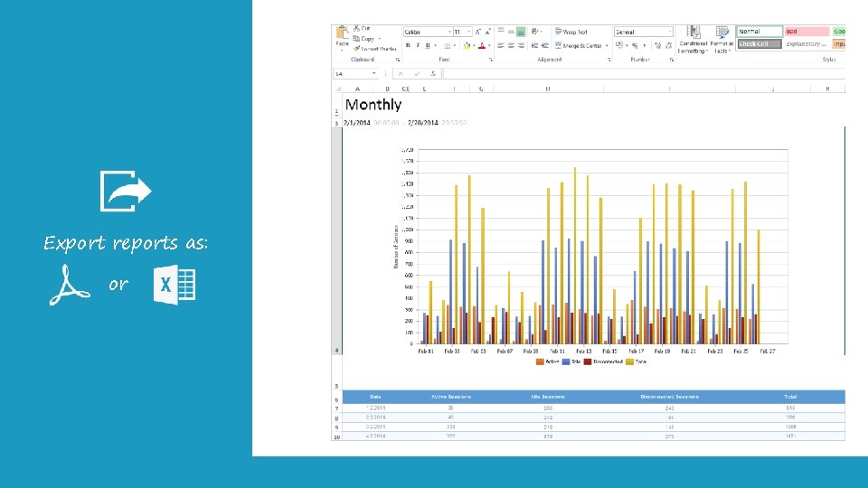
Task: Click the Total table column header
Action: (x=790, y=397)
